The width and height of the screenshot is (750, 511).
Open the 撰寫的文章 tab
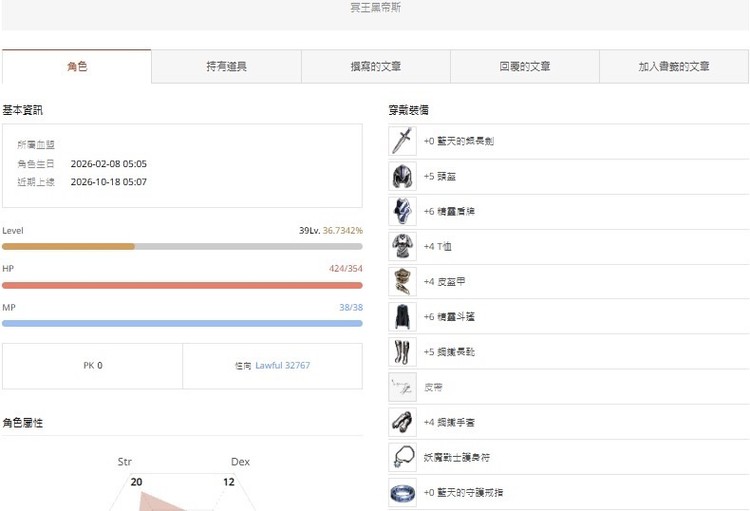point(375,67)
